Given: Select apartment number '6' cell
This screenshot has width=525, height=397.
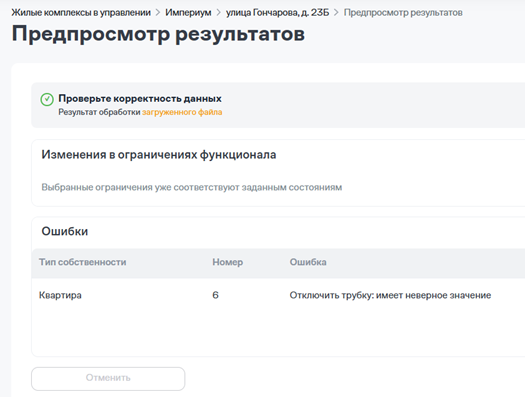Looking at the screenshot, I should pos(215,295).
